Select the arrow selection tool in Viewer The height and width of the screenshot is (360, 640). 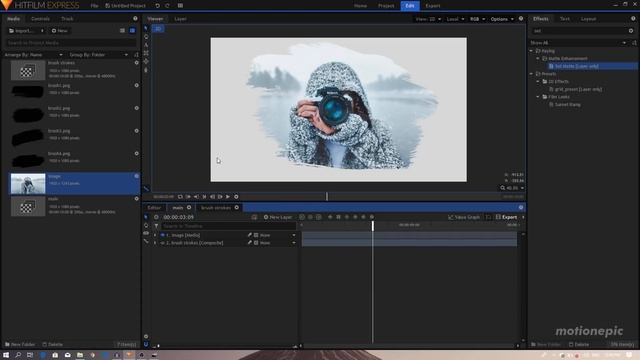tap(146, 28)
